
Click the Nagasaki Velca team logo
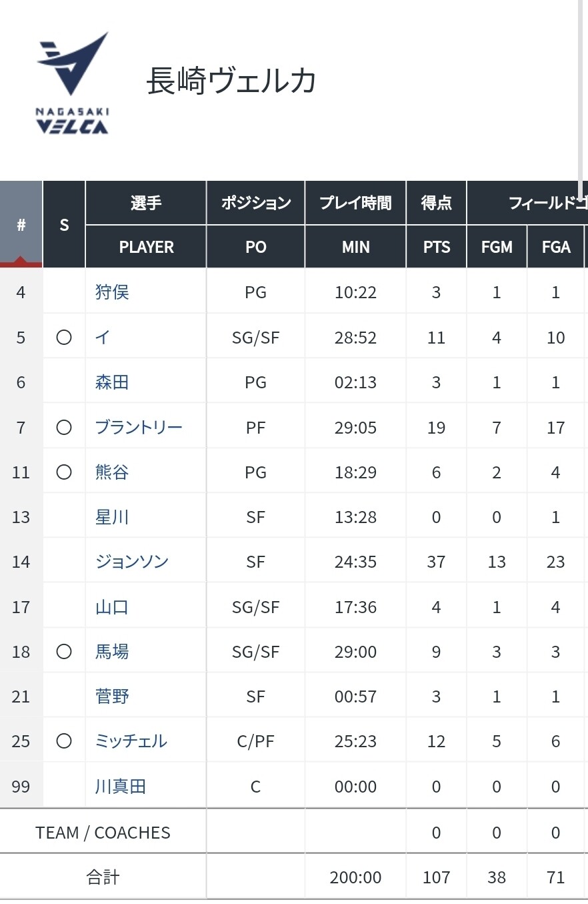pos(73,82)
